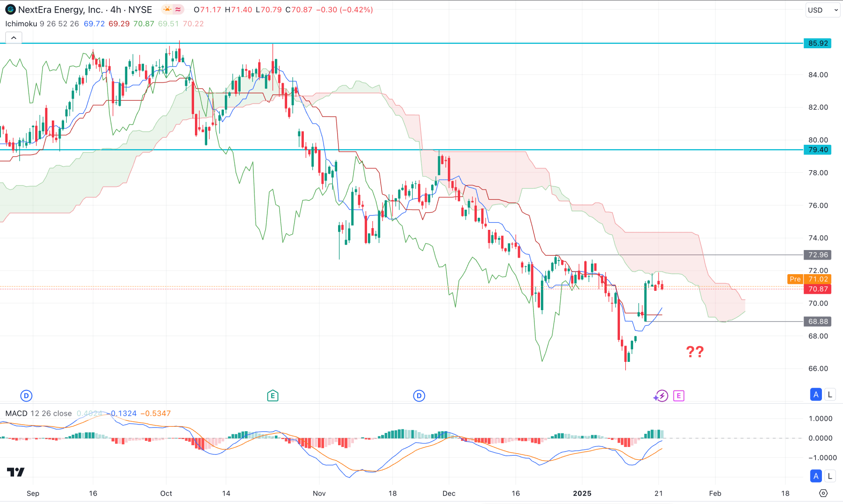Toggle log scale on MACD pane
Screen dimensions: 843x504
pos(830,476)
